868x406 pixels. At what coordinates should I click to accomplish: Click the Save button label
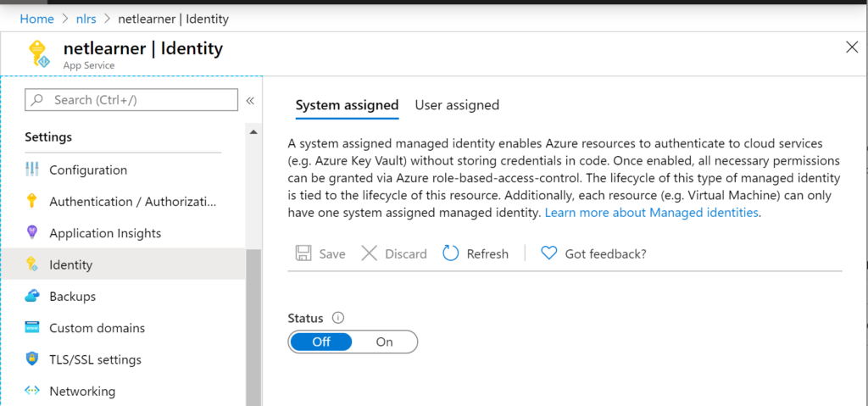(332, 253)
